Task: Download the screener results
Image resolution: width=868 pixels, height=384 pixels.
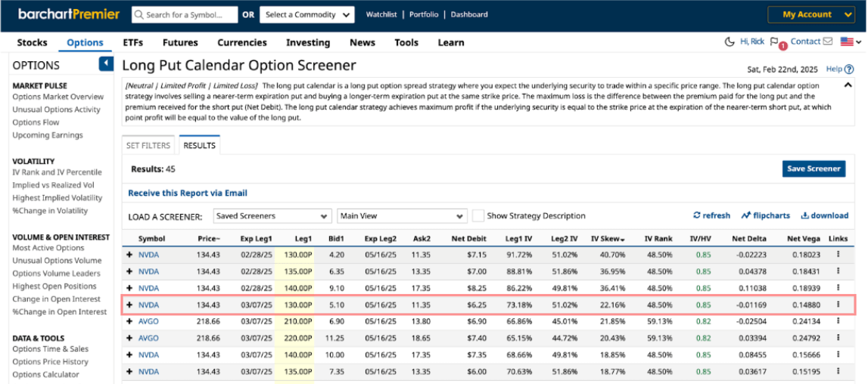Action: click(x=825, y=215)
